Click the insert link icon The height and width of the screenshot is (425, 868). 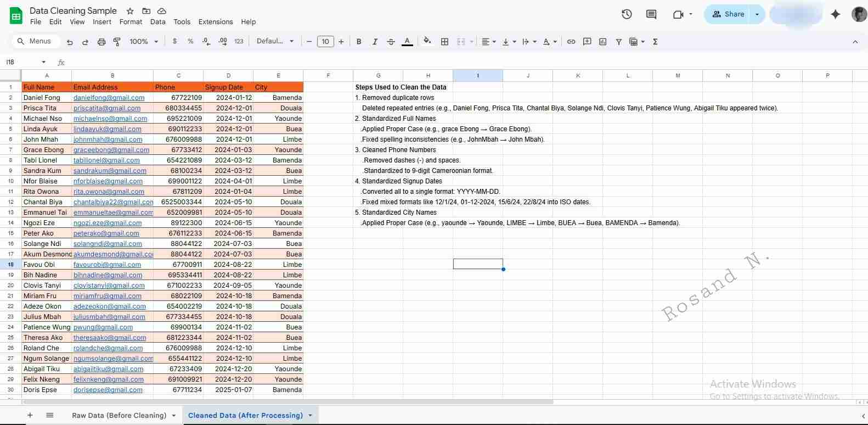tap(571, 42)
